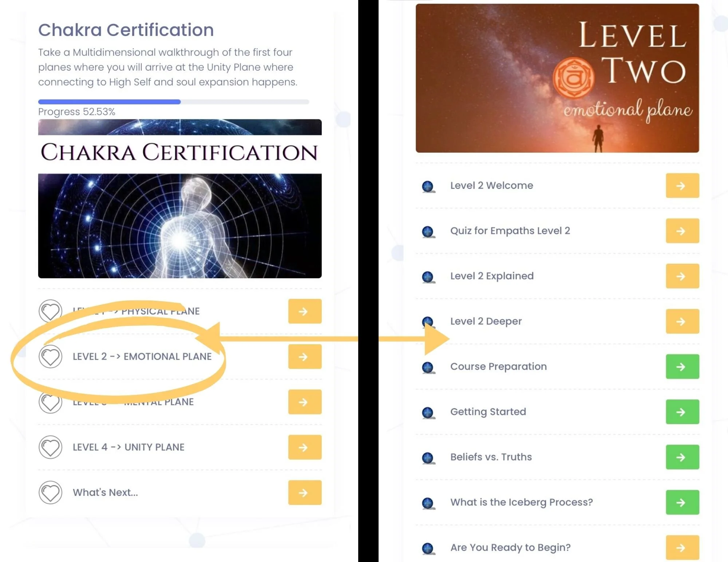The height and width of the screenshot is (562, 728).
Task: Toggle the heart beside What's Next
Action: (50, 493)
